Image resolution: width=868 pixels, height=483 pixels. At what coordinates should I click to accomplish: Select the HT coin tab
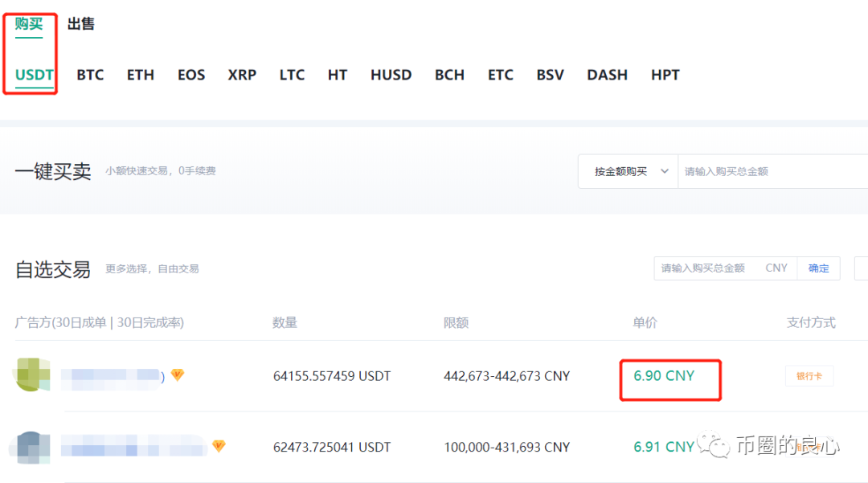pyautogui.click(x=338, y=75)
